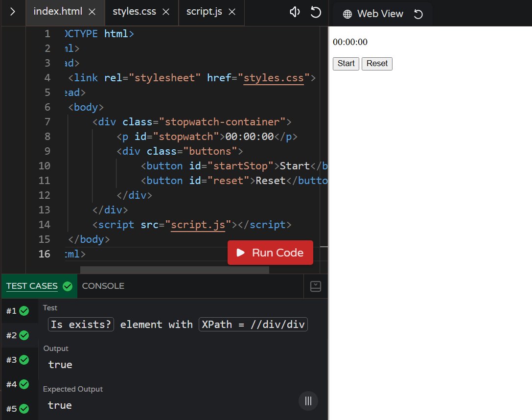Open the CONSOLE tab
The height and width of the screenshot is (420, 532).
click(103, 286)
